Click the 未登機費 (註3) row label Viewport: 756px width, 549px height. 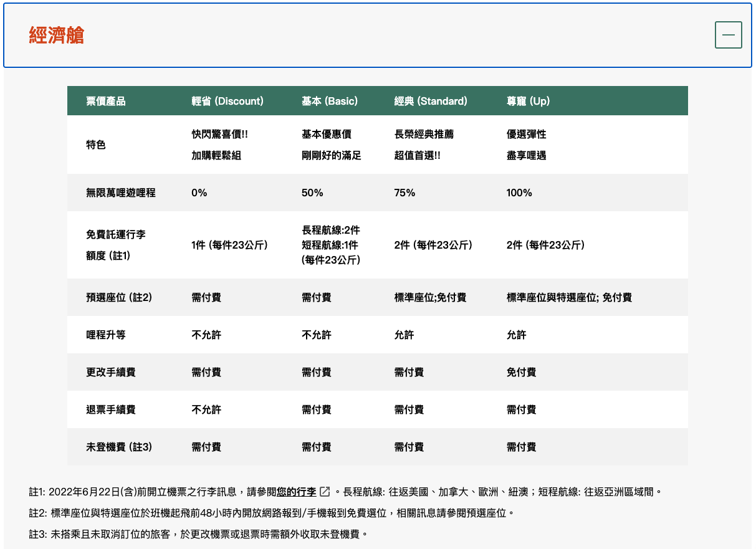pyautogui.click(x=119, y=447)
